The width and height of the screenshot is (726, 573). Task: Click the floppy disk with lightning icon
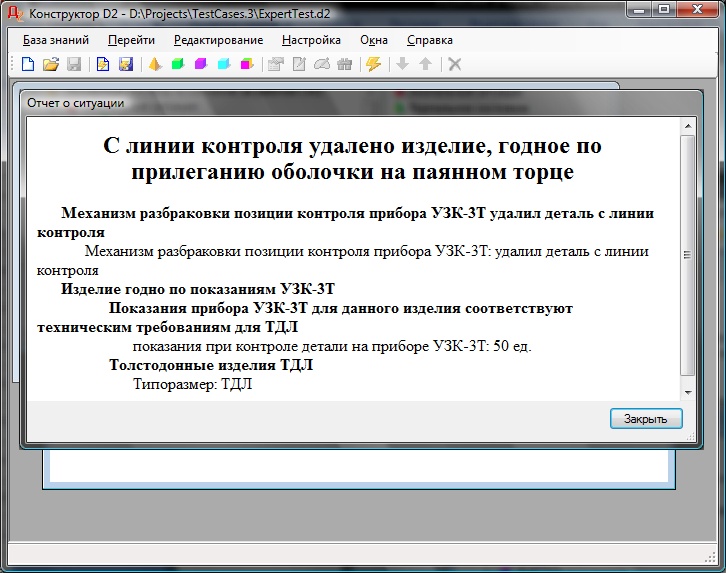coord(126,64)
